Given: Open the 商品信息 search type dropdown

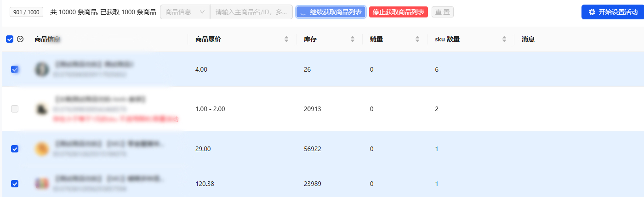Looking at the screenshot, I should pyautogui.click(x=185, y=12).
